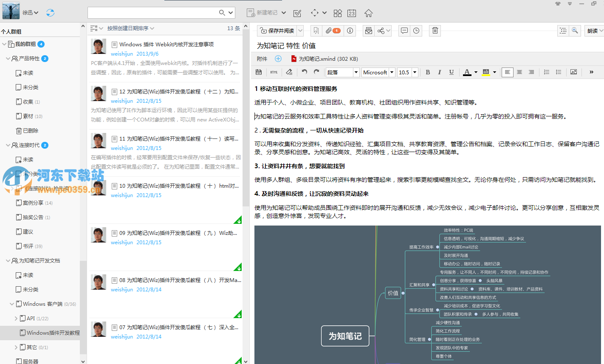The width and height of the screenshot is (604, 364).
Task: Open the highlight color picker dropdown
Action: [494, 72]
